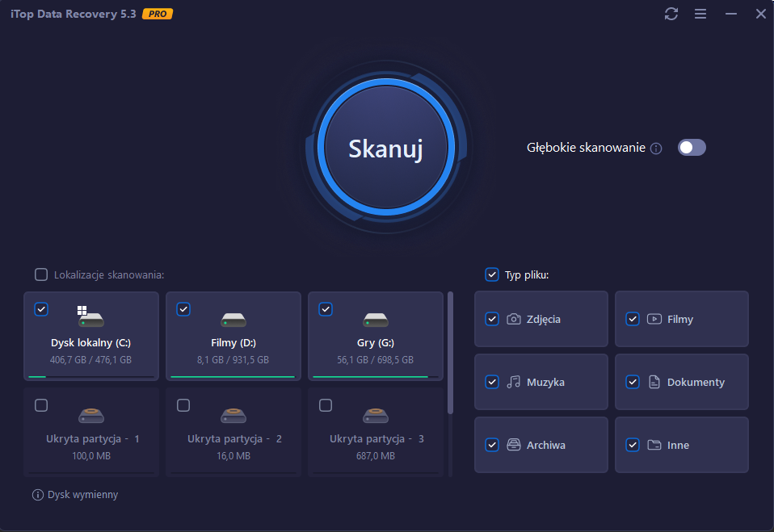Image resolution: width=774 pixels, height=532 pixels.
Task: Click the Ukryta partycja - 3 label
Action: tap(376, 439)
